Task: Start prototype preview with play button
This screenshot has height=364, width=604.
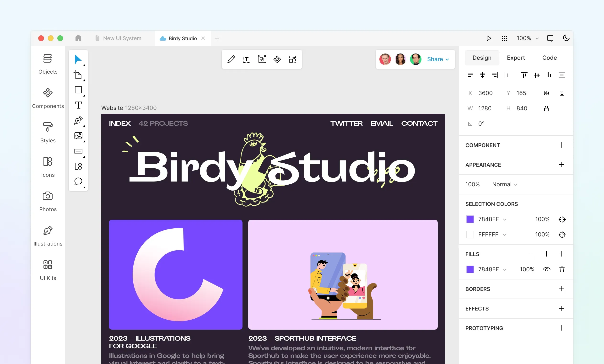Action: (x=489, y=38)
